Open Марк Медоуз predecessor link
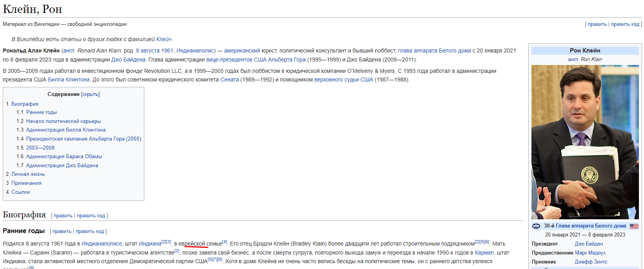Image resolution: width=644 pixels, height=269 pixels. coord(590,253)
